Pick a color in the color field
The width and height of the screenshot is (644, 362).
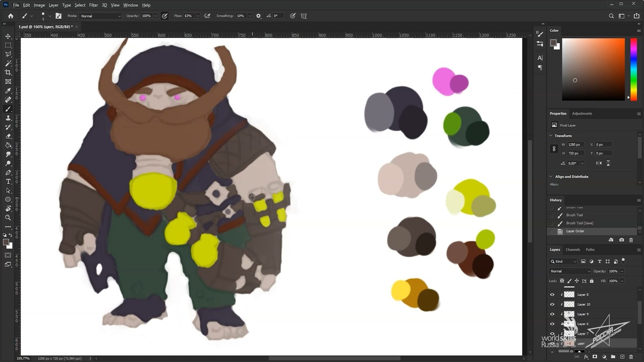pyautogui.click(x=593, y=69)
